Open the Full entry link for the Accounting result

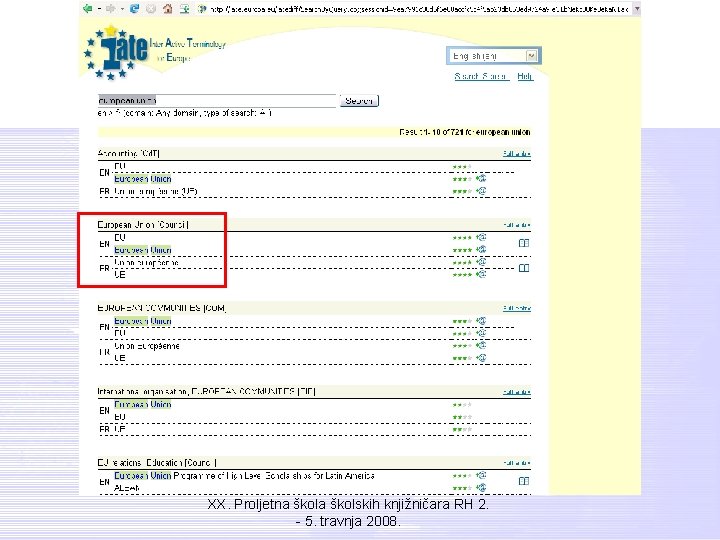pyautogui.click(x=517, y=153)
